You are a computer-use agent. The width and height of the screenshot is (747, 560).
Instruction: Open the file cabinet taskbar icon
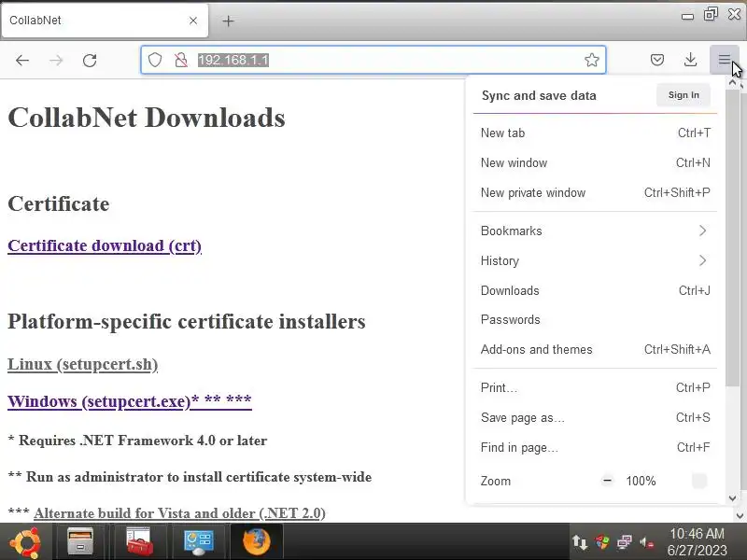[80, 542]
